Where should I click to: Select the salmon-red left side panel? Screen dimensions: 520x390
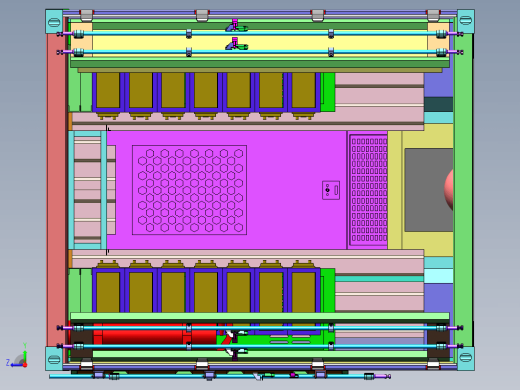[x=57, y=190]
